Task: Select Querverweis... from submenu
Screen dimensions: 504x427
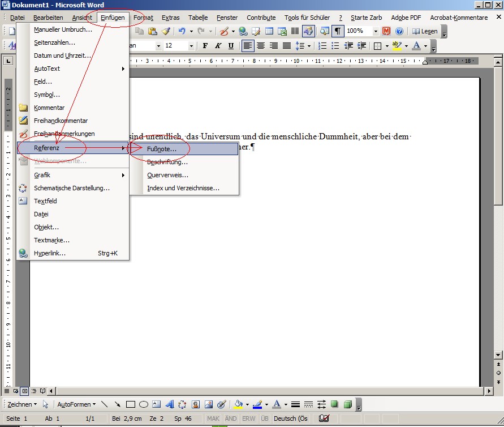Action: click(x=184, y=175)
